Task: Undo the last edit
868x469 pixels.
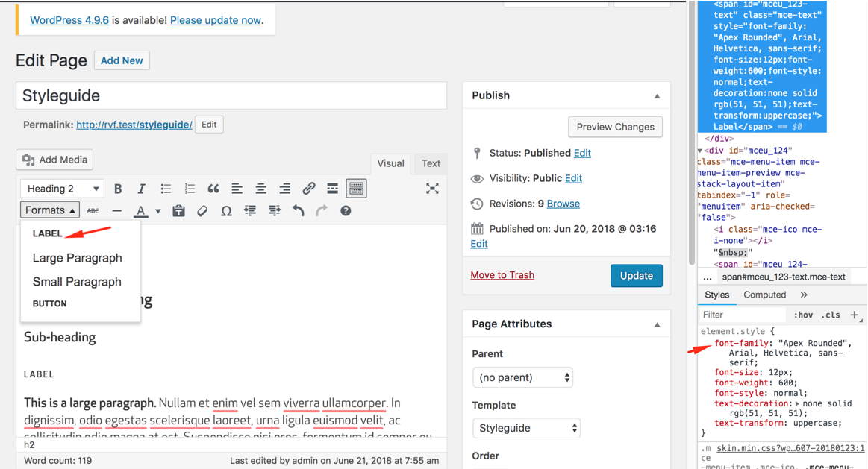Action: coord(298,211)
